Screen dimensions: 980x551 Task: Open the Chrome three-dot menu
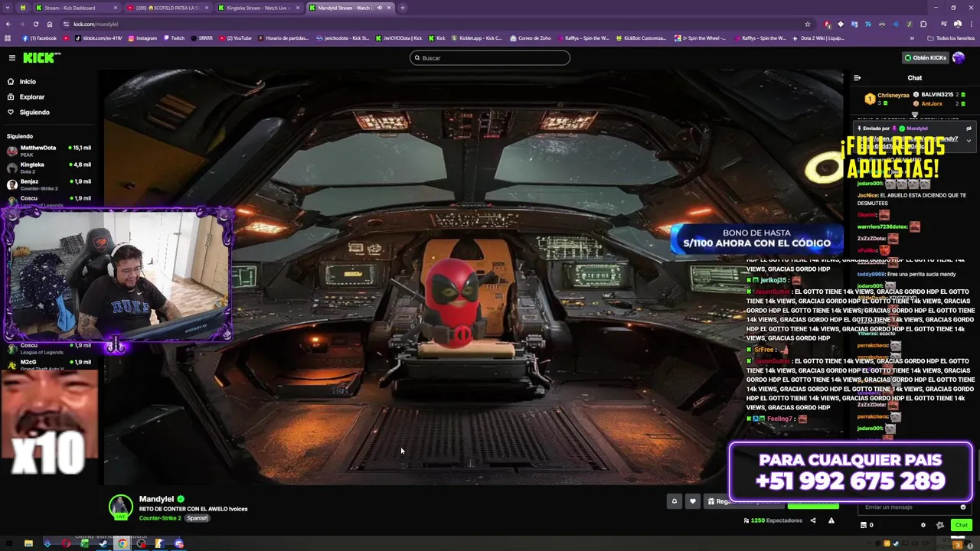pos(971,24)
